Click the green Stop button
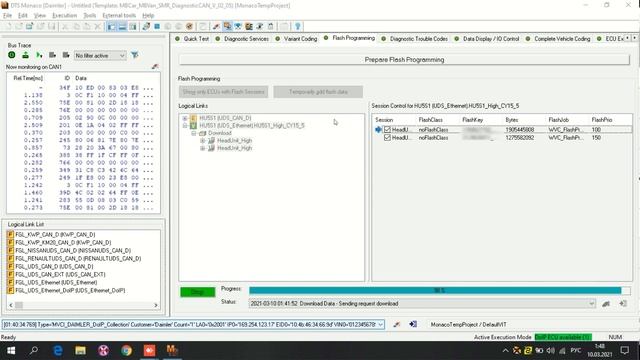 click(x=198, y=292)
